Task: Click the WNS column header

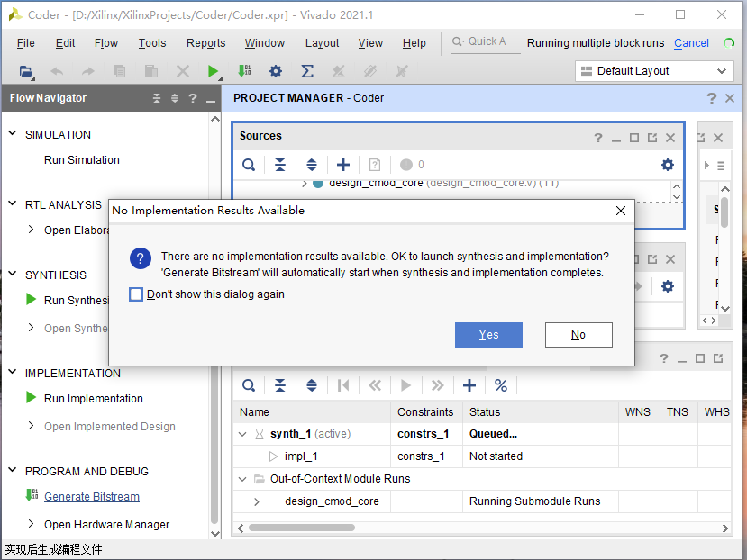Action: tap(637, 412)
